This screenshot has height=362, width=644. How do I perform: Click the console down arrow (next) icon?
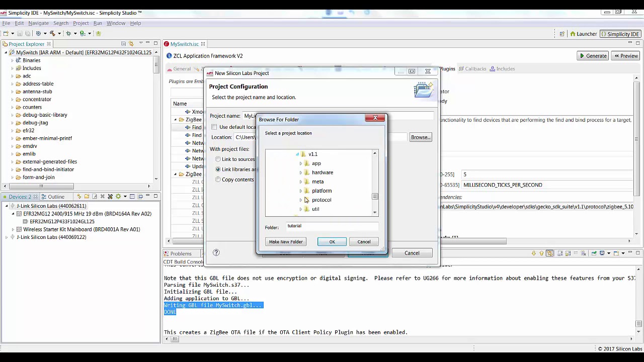click(534, 253)
